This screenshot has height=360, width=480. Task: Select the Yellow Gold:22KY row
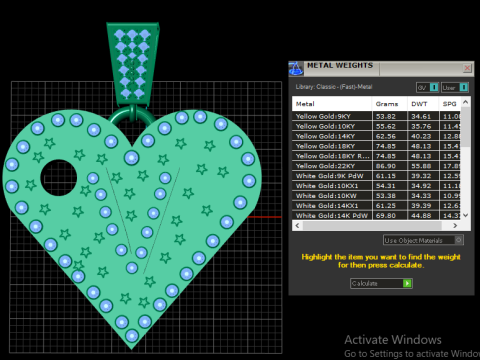point(377,166)
